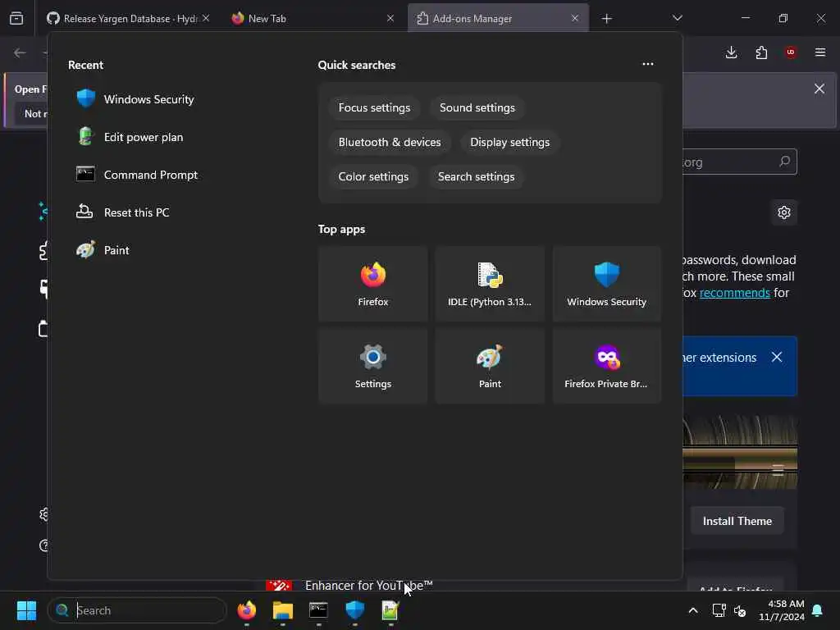Open add-ons tools gear menu

(x=783, y=212)
